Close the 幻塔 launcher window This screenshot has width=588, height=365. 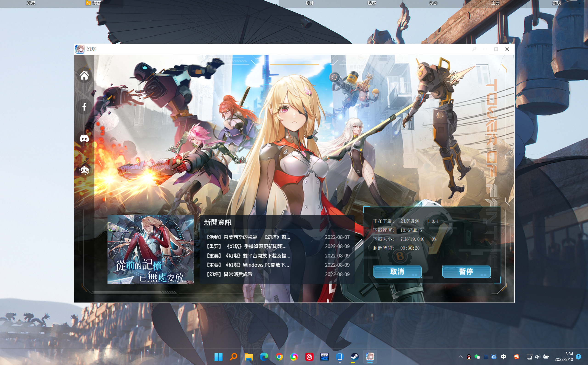tap(507, 49)
